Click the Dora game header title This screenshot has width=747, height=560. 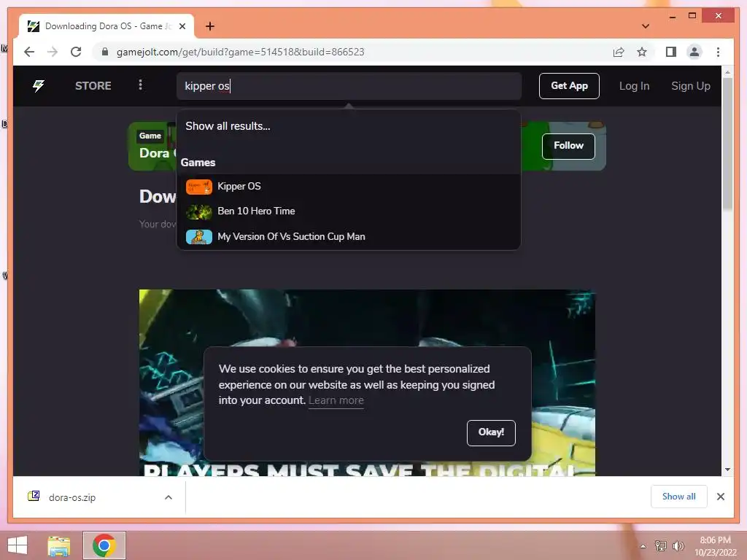click(x=158, y=153)
